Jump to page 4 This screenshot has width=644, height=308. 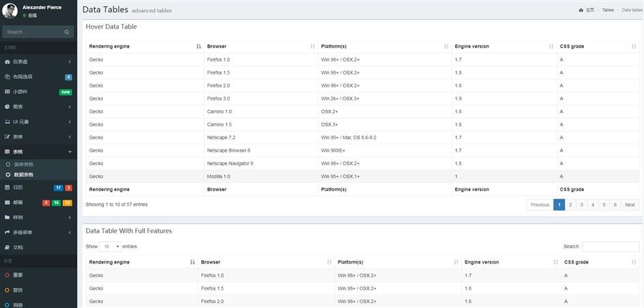coord(593,205)
